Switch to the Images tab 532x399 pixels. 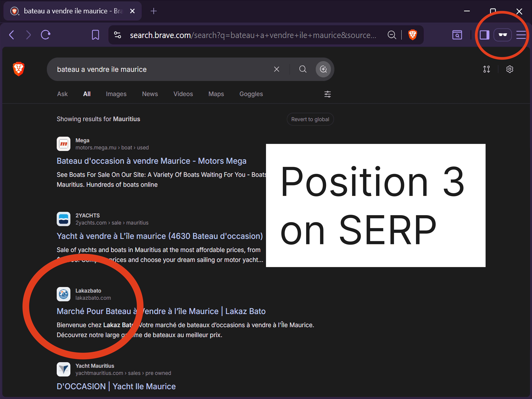pyautogui.click(x=116, y=94)
